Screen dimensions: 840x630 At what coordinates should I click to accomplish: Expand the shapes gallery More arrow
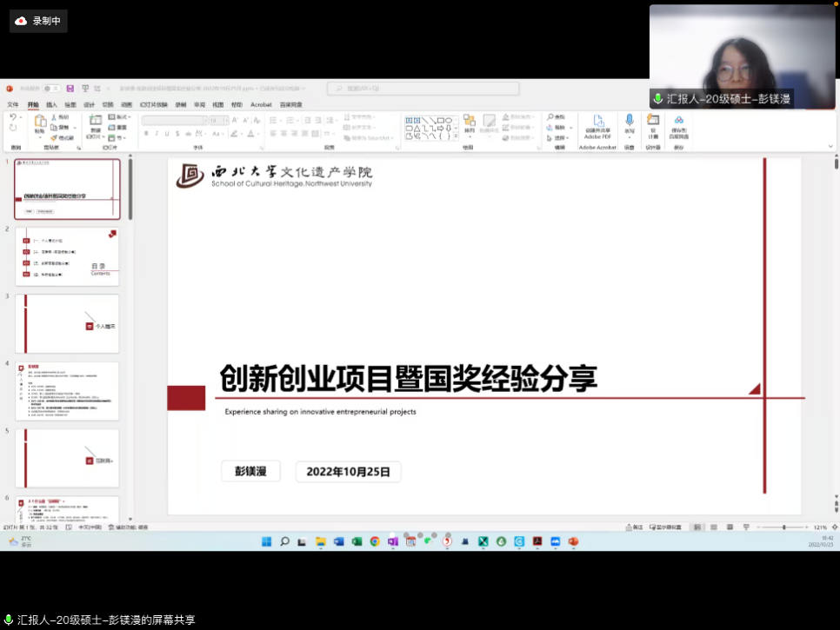456,136
